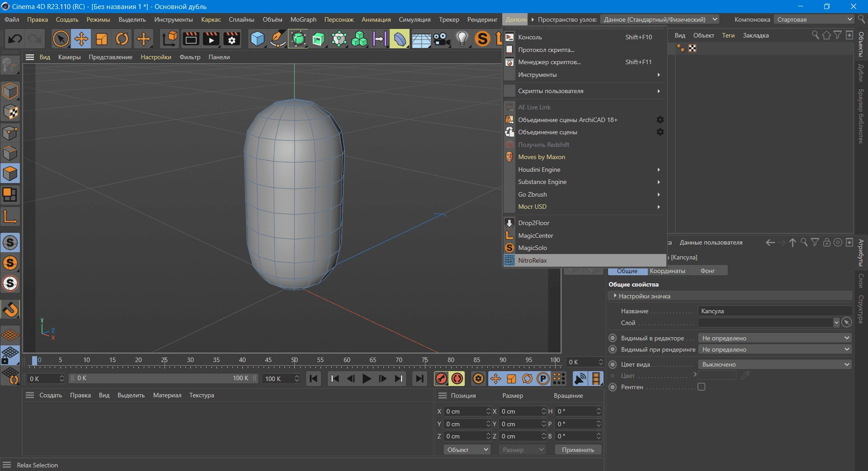
Task: Open Пространство узлов dropdown
Action: [x=660, y=19]
